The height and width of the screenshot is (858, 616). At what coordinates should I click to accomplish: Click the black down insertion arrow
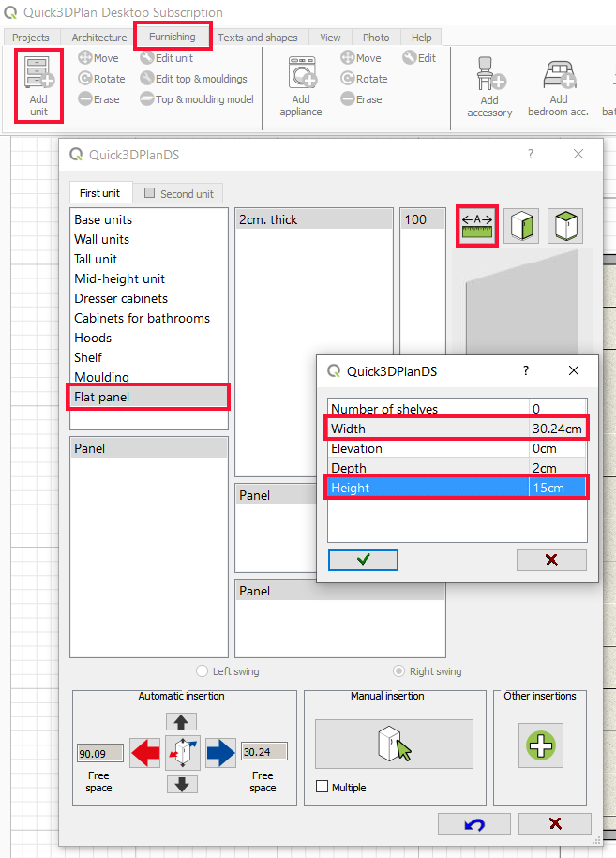point(182,785)
